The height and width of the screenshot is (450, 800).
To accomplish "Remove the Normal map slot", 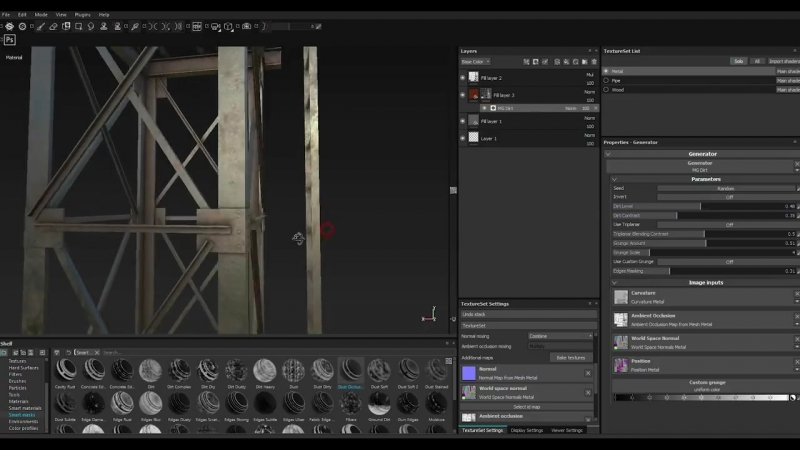I will click(x=588, y=373).
